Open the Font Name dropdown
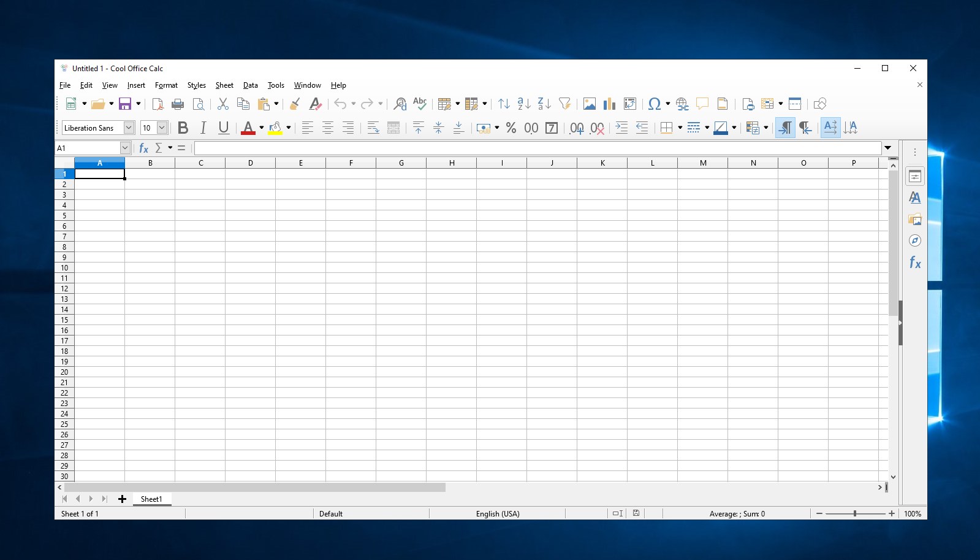Screen dimensions: 980x560 (x=129, y=128)
